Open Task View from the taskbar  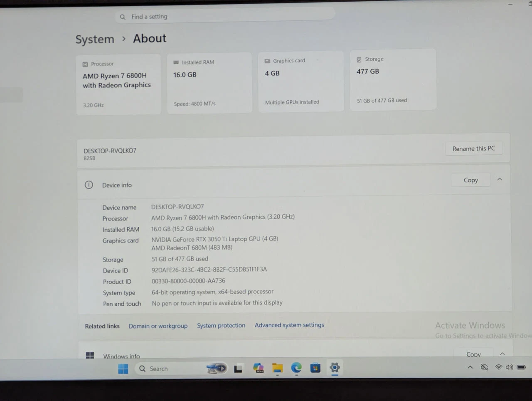238,369
